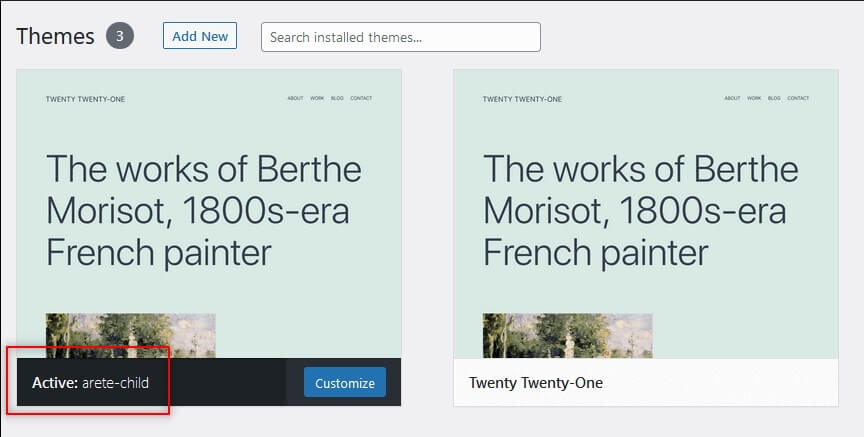This screenshot has height=437, width=864.
Task: Click the Active: arete-child label
Action: click(x=90, y=382)
